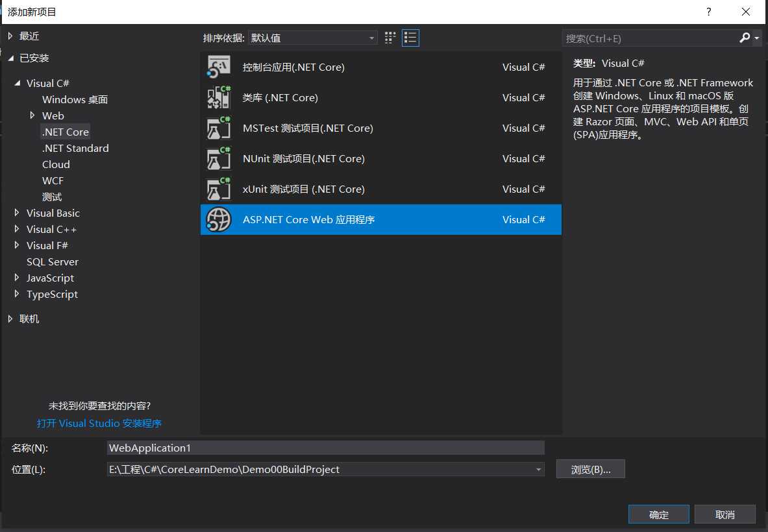Viewport: 768px width, 532px height.
Task: Select 控制台应用(.NET Core) template name
Action: pyautogui.click(x=293, y=67)
